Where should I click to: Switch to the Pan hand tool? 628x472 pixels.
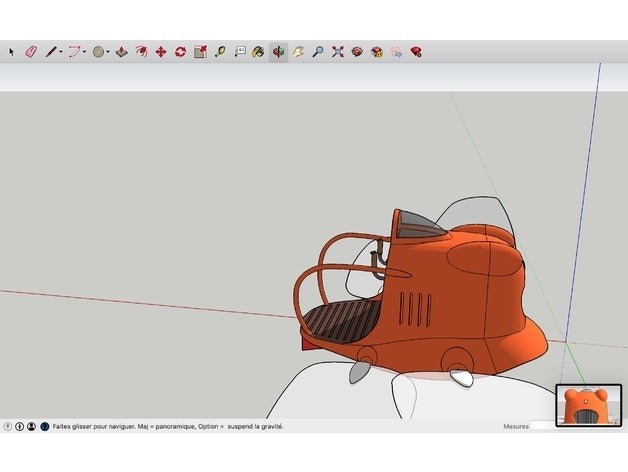point(297,51)
